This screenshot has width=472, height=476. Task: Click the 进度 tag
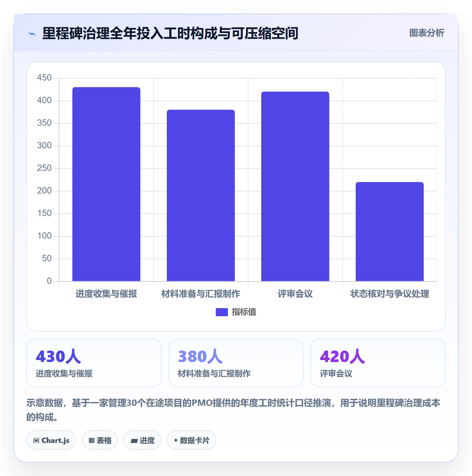(142, 440)
